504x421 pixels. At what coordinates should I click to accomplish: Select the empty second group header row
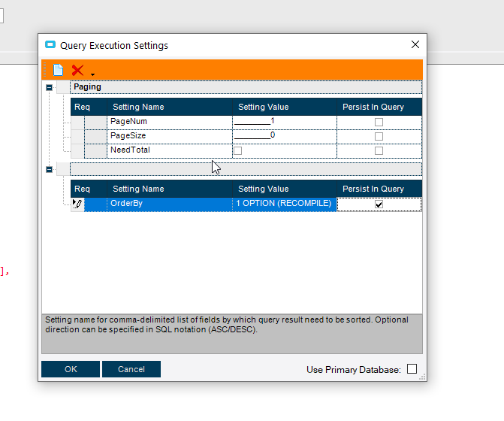(x=246, y=169)
